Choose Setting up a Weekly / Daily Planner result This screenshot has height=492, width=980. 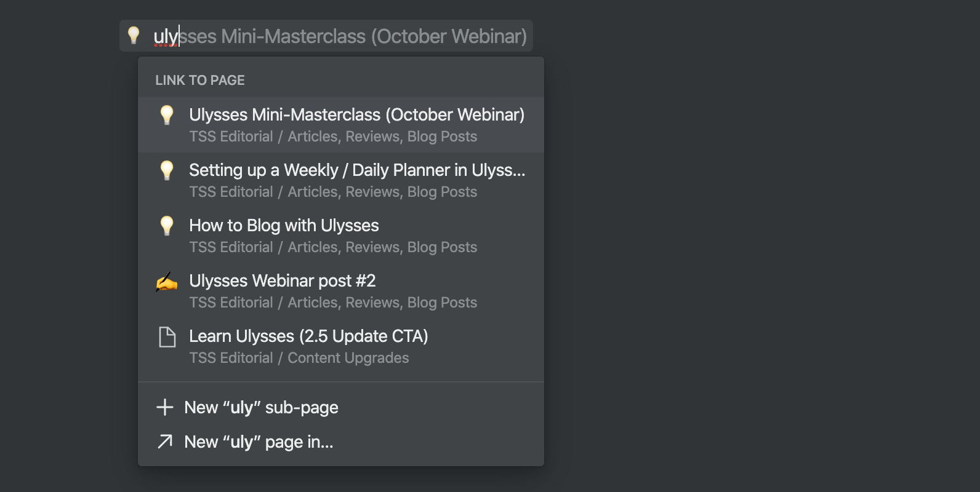coord(341,180)
